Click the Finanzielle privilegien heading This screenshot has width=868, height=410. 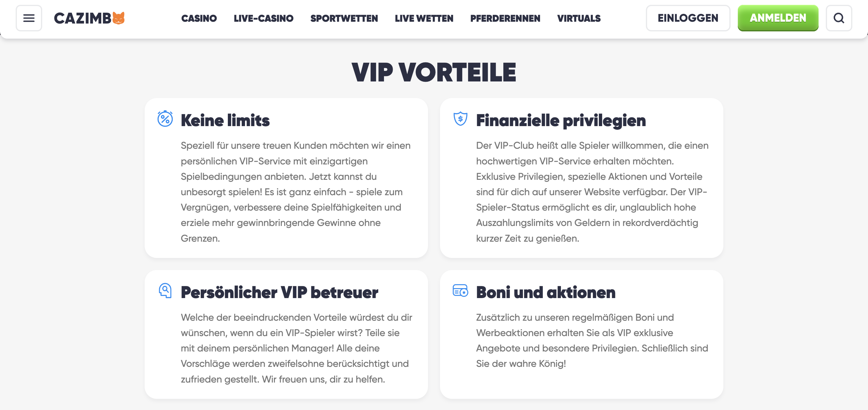561,120
